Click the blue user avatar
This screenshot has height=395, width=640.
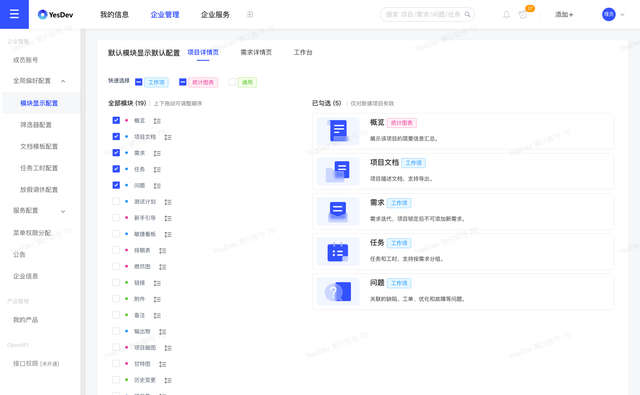[609, 14]
